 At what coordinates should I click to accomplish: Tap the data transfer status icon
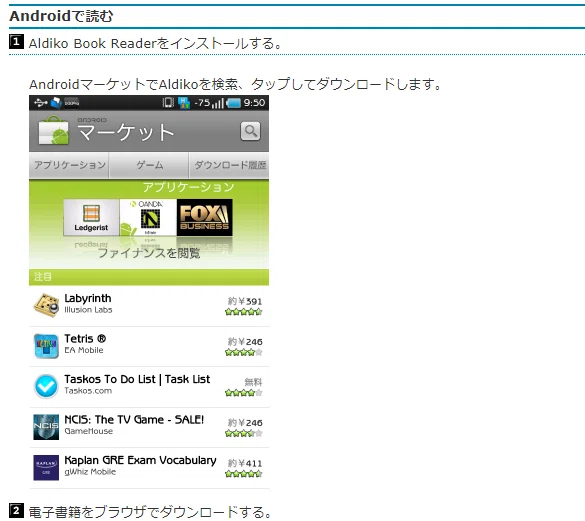[184, 103]
